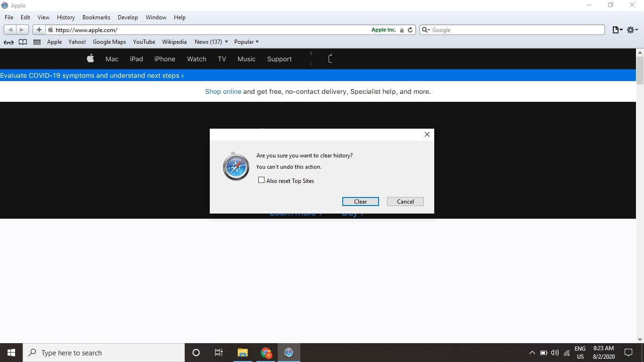Open the History menu
The width and height of the screenshot is (644, 362).
[66, 17]
